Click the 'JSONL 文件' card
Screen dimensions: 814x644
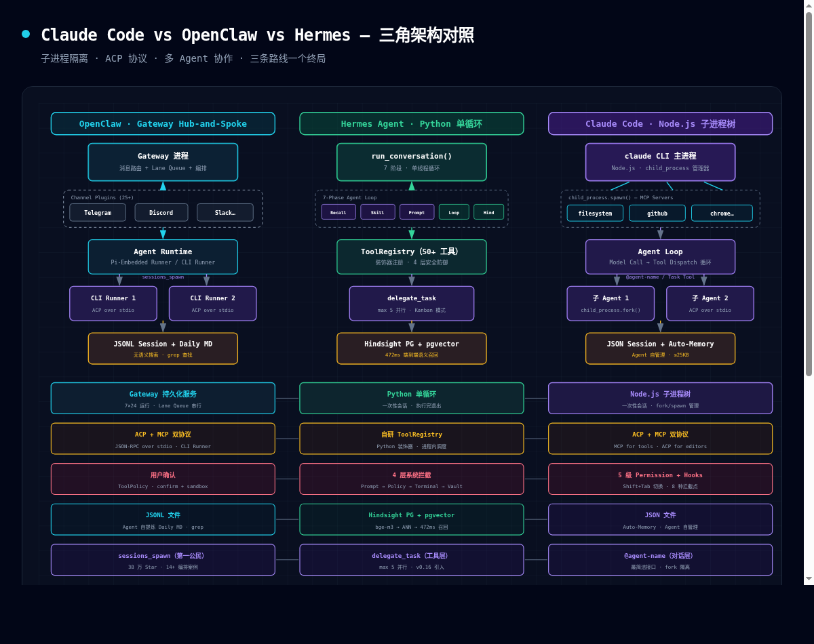click(163, 519)
